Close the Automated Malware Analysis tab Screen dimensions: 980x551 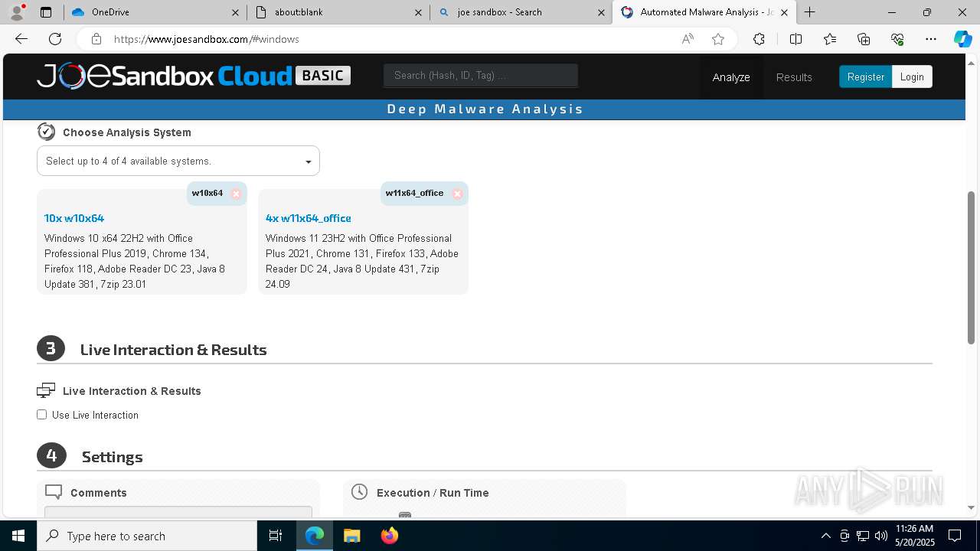tap(784, 12)
